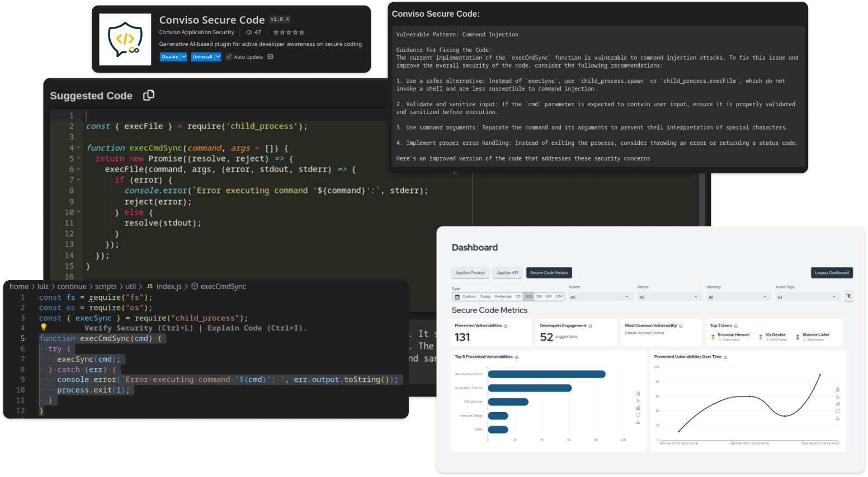Screen dimensions: 868x477
Task: Click restore icon on time chart
Action: (x=838, y=410)
